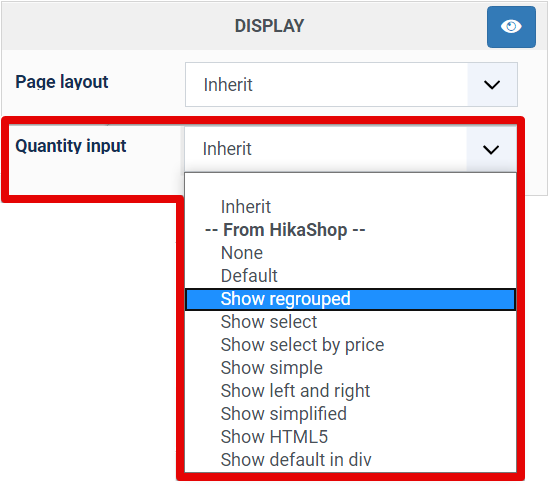Click the Quantity input label

(x=71, y=146)
